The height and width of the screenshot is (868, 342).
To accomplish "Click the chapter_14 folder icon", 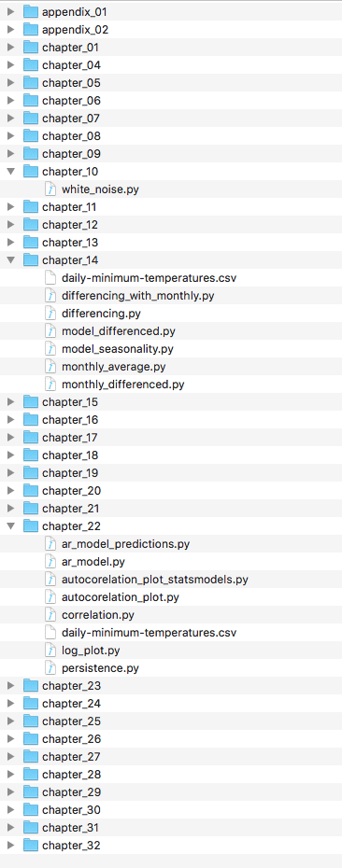I will click(x=31, y=259).
